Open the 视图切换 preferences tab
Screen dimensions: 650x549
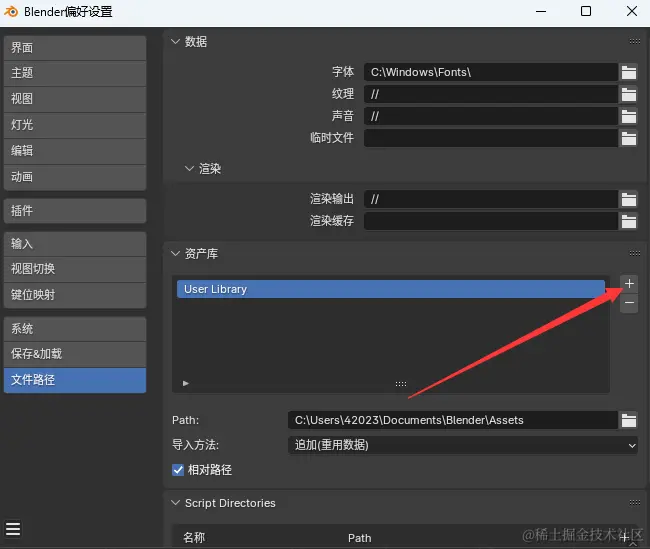(75, 270)
